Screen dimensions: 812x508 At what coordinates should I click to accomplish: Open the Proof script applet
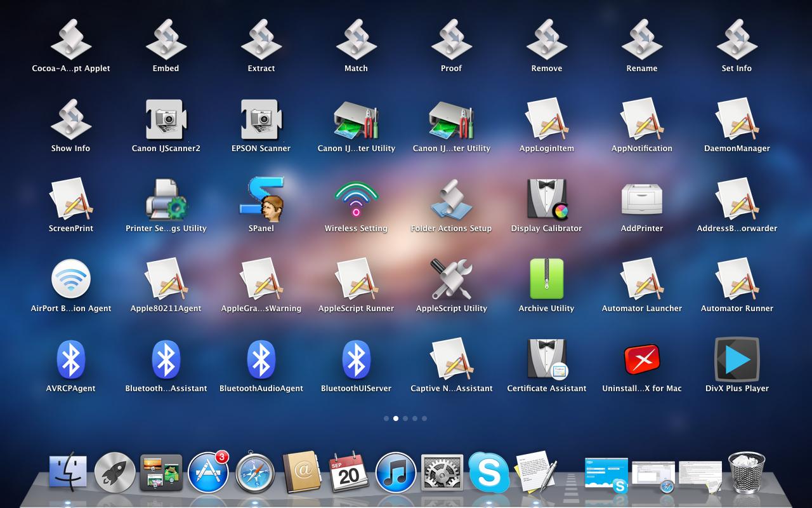(452, 39)
